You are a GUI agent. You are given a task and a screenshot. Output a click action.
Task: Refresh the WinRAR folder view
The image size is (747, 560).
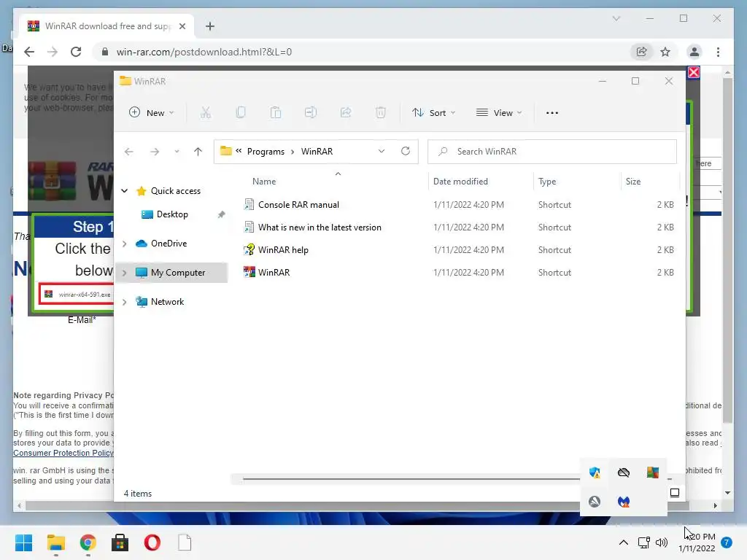point(406,151)
